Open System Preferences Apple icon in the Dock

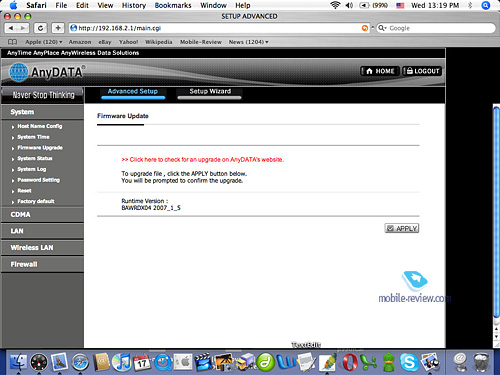pos(183,362)
